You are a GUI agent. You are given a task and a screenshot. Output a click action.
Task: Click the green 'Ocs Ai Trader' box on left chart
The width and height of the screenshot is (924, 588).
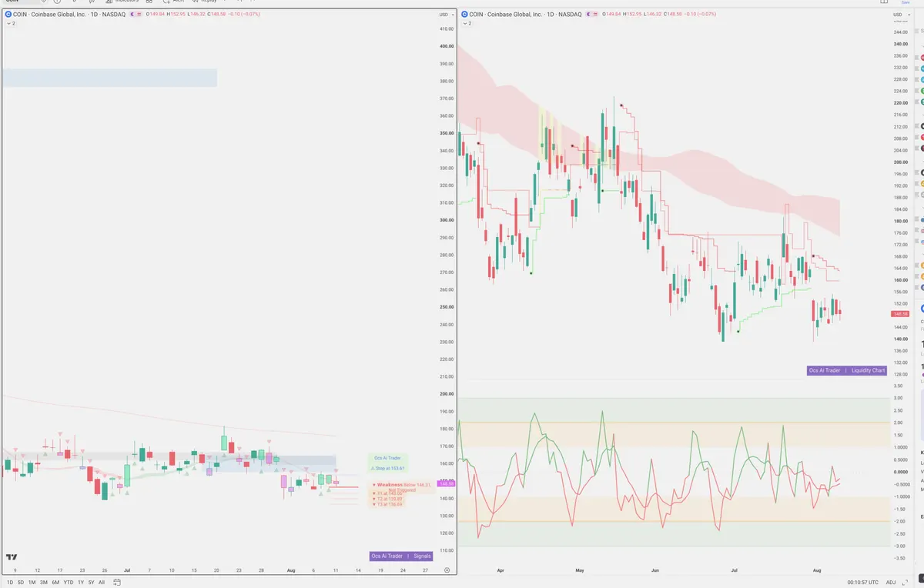coord(388,458)
